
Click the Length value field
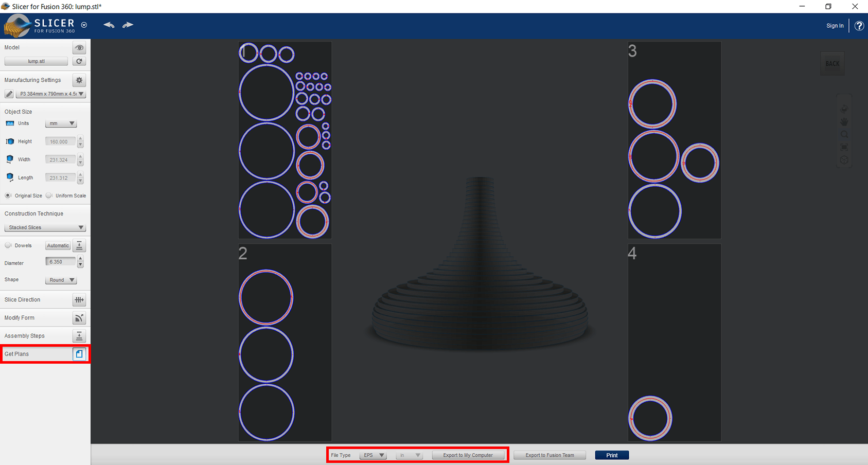click(60, 177)
